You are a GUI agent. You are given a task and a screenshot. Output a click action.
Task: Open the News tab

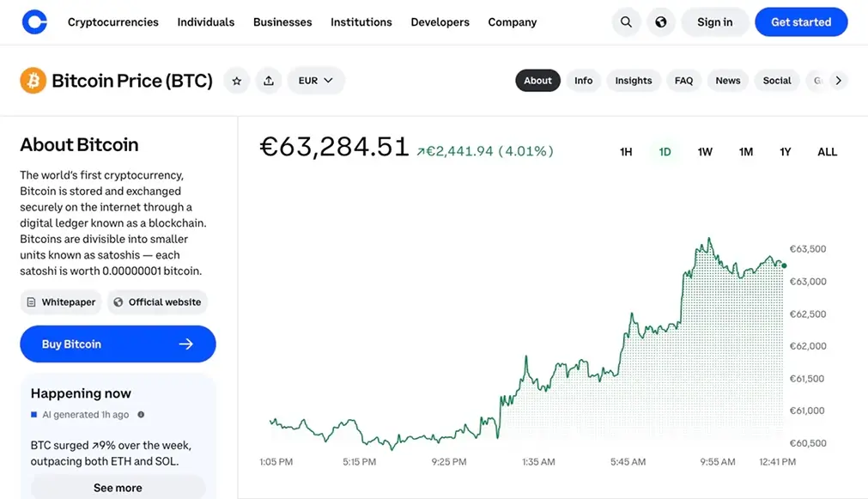[727, 80]
